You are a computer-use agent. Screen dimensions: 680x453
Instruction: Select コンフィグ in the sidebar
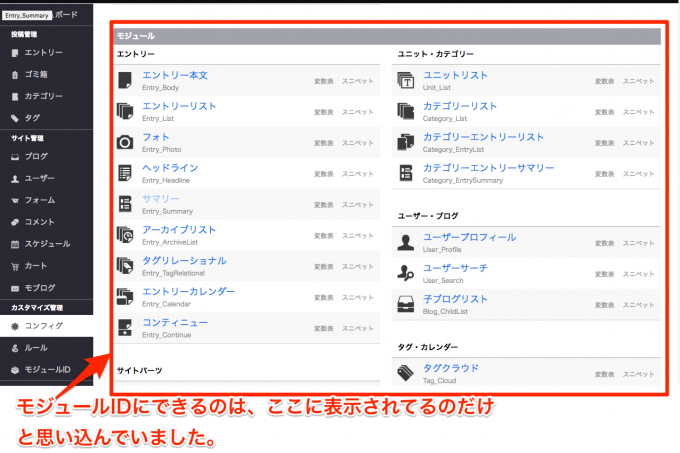click(x=43, y=326)
